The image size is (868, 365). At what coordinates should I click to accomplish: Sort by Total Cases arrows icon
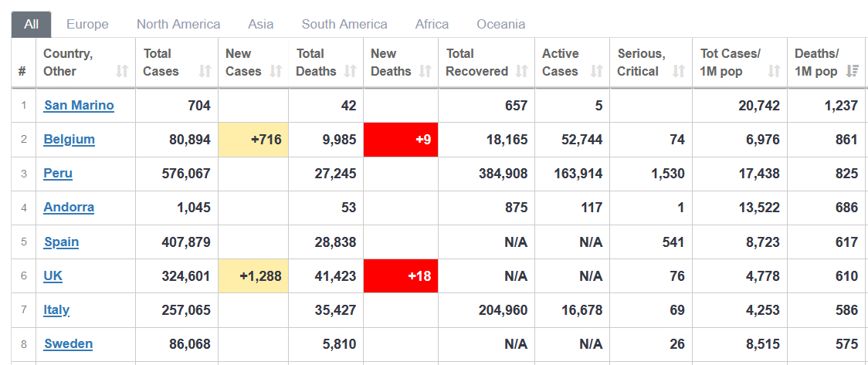pos(205,72)
